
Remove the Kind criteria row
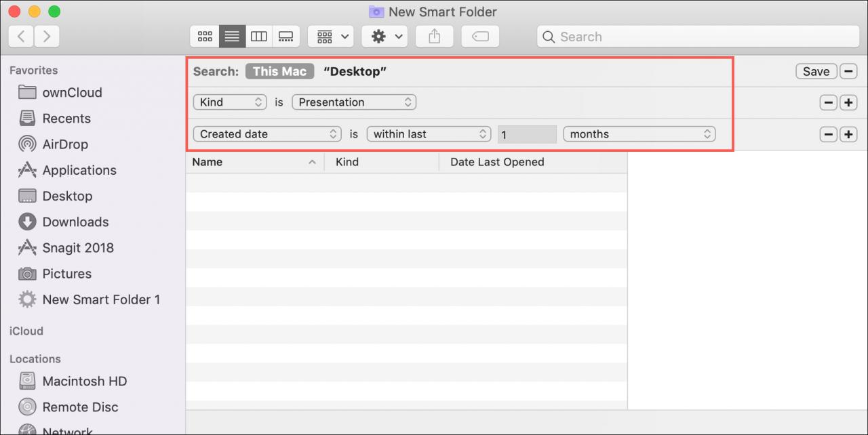click(x=828, y=103)
